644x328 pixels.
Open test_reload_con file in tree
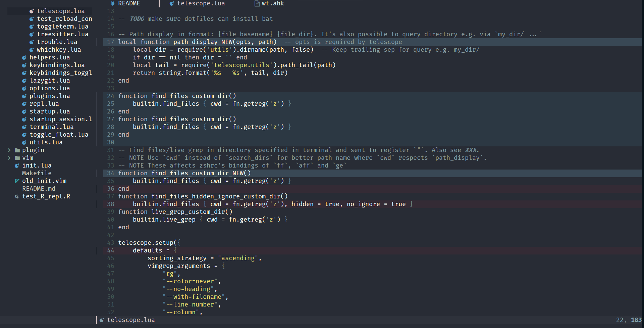(64, 19)
